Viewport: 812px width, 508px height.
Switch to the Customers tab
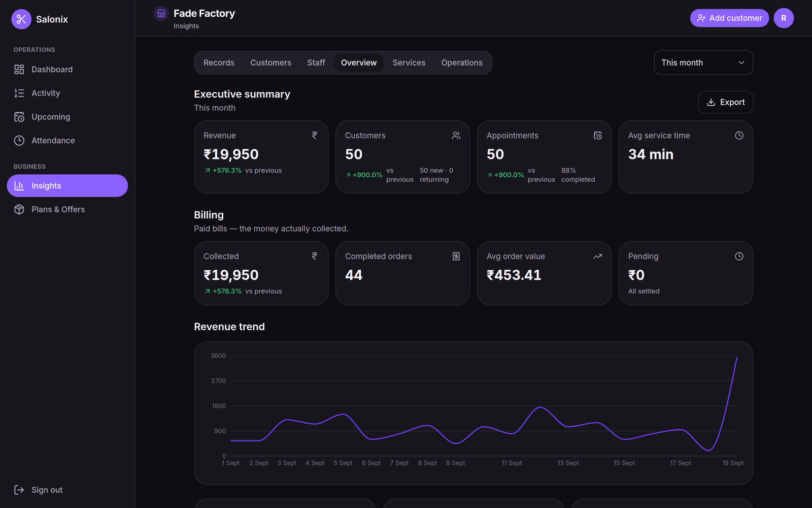pyautogui.click(x=270, y=62)
